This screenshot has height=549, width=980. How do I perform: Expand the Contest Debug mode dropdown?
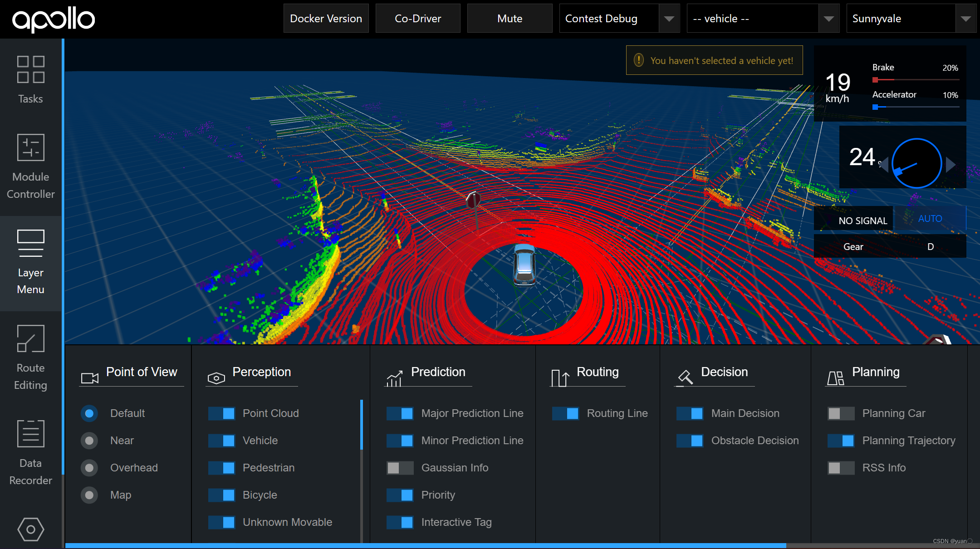[669, 19]
